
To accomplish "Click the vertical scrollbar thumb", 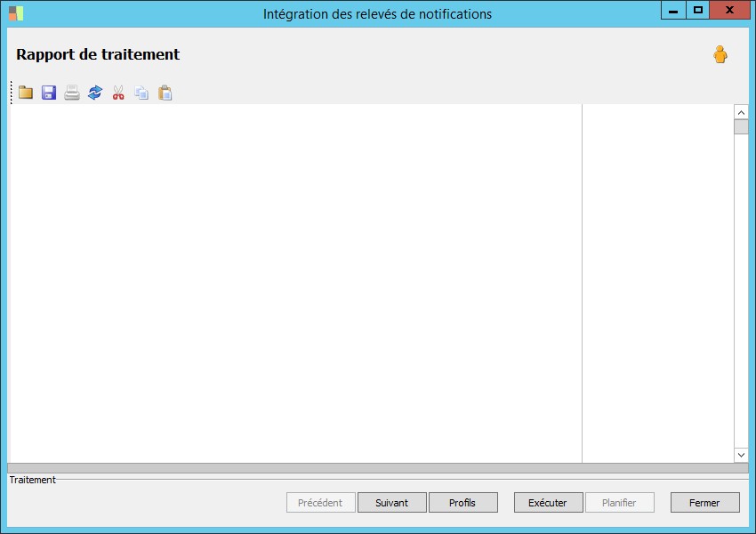I will [x=741, y=127].
